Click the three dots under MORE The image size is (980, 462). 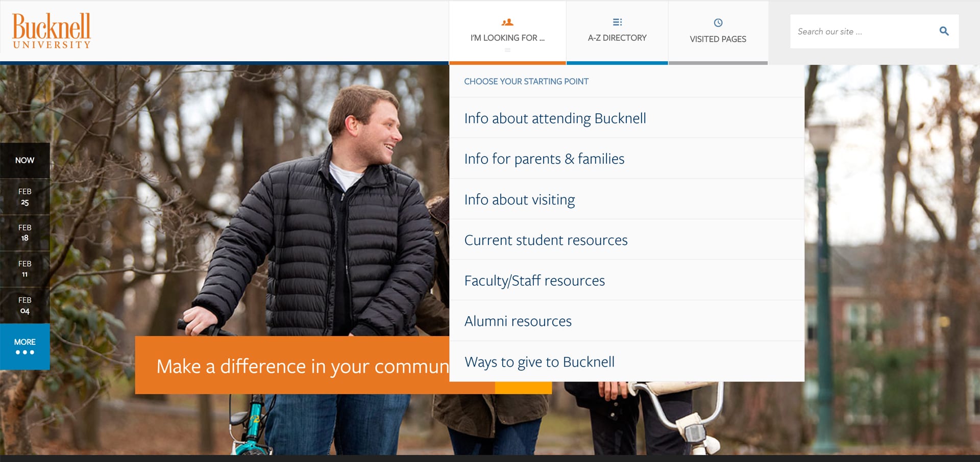coord(24,352)
